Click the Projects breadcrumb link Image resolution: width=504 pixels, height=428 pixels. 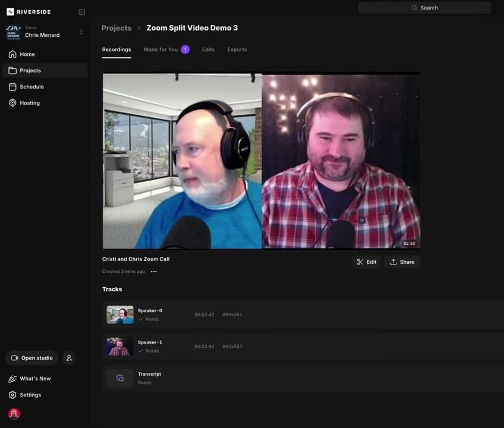116,28
